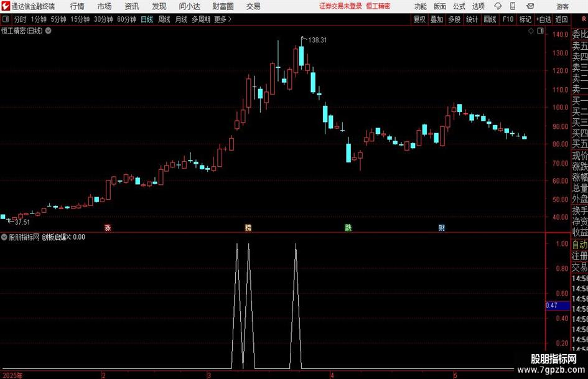The width and height of the screenshot is (588, 379).
Task: Open the 功能 menu
Action: coord(421,6)
